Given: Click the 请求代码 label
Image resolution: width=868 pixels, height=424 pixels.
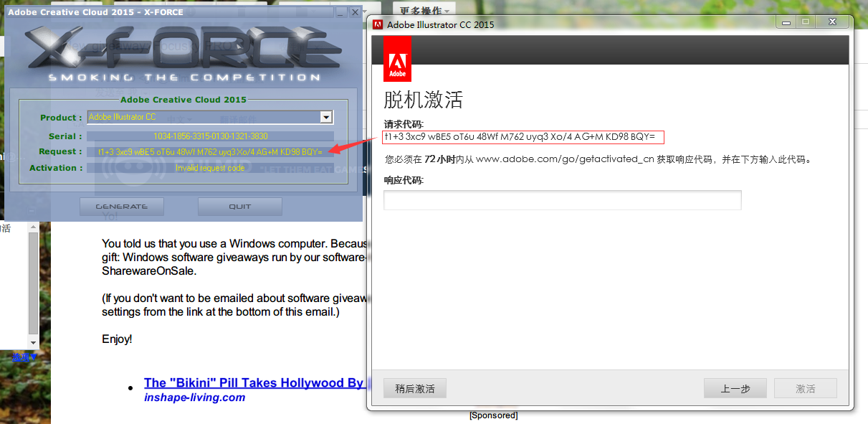Looking at the screenshot, I should [404, 123].
